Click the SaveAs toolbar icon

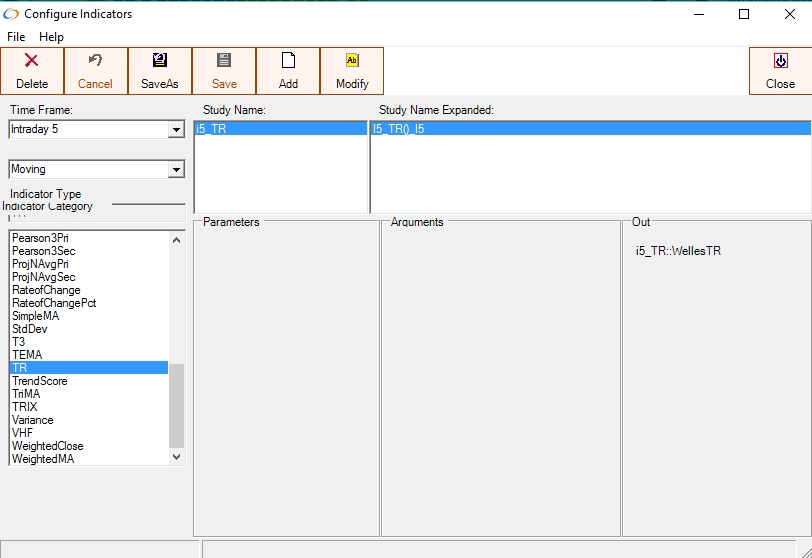[x=160, y=61]
